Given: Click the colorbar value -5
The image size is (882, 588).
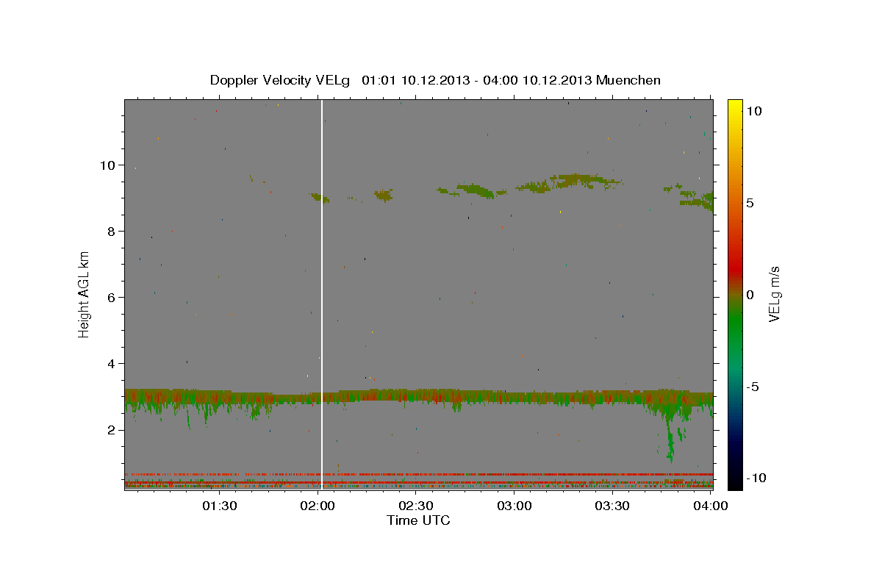Looking at the screenshot, I should (753, 387).
